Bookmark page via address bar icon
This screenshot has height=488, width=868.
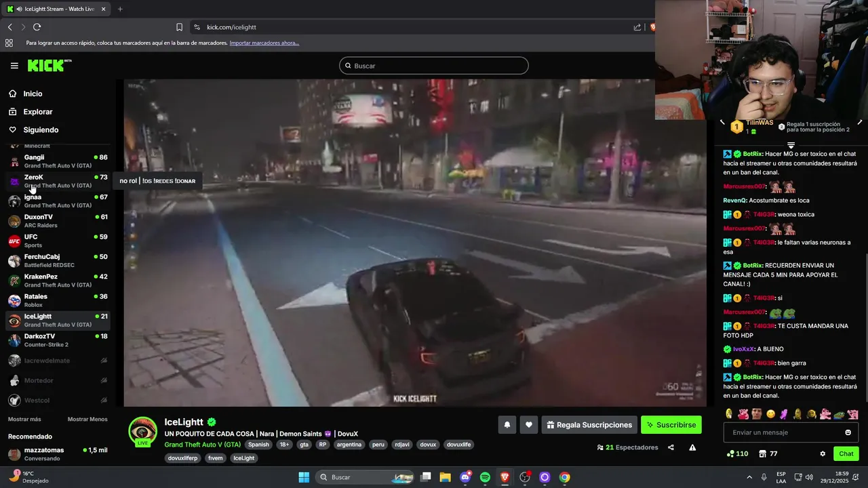(x=179, y=27)
